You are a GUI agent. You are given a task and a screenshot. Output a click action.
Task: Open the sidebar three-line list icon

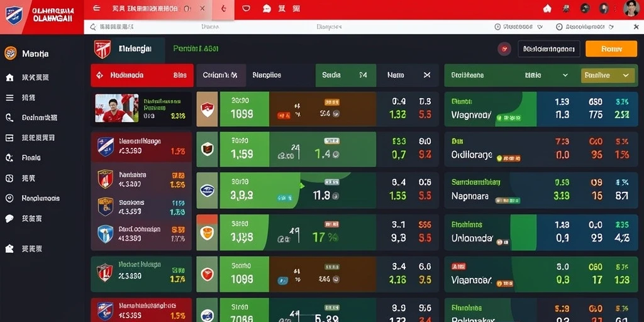(9, 97)
